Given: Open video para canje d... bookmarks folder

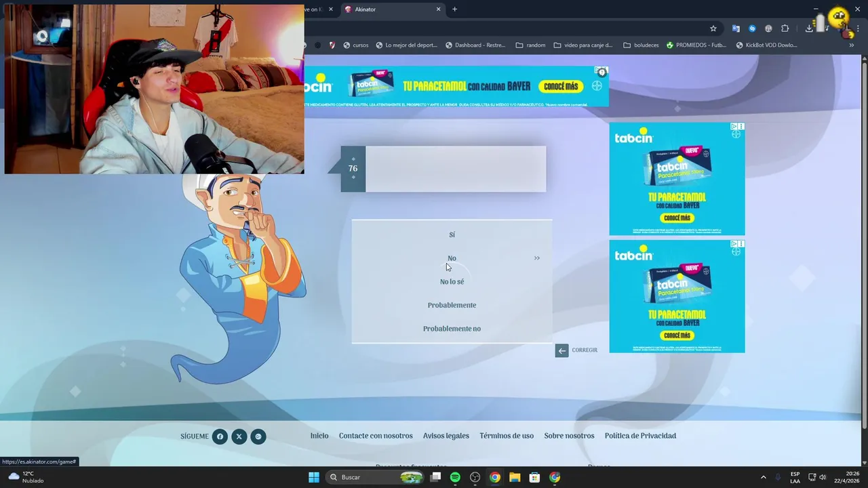Looking at the screenshot, I should point(583,45).
